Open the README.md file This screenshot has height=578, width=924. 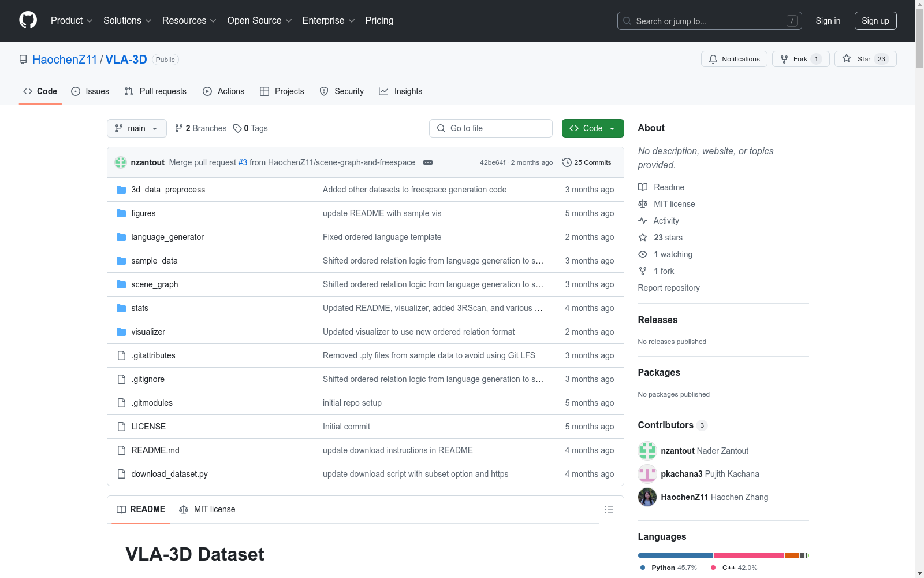(155, 450)
